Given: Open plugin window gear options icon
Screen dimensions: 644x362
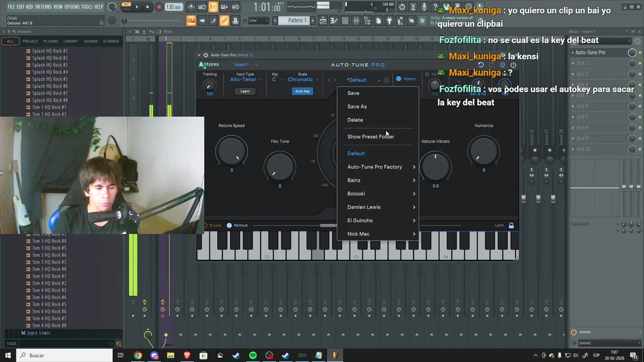Looking at the screenshot, I should (x=206, y=55).
